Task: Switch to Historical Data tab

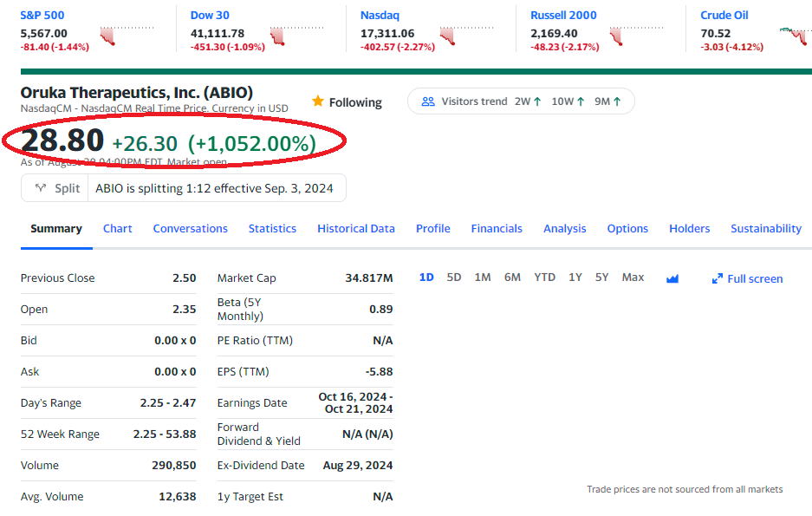Action: pyautogui.click(x=356, y=228)
